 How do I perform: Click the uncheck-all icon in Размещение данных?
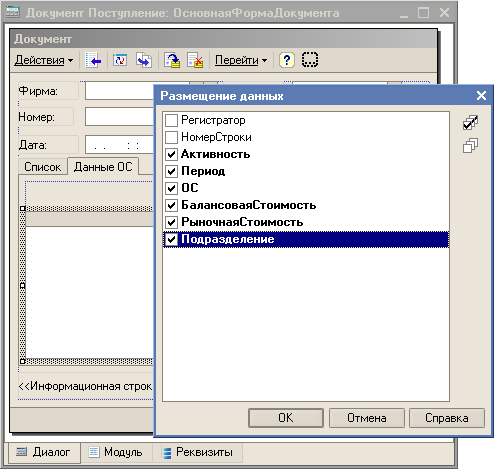pyautogui.click(x=470, y=146)
